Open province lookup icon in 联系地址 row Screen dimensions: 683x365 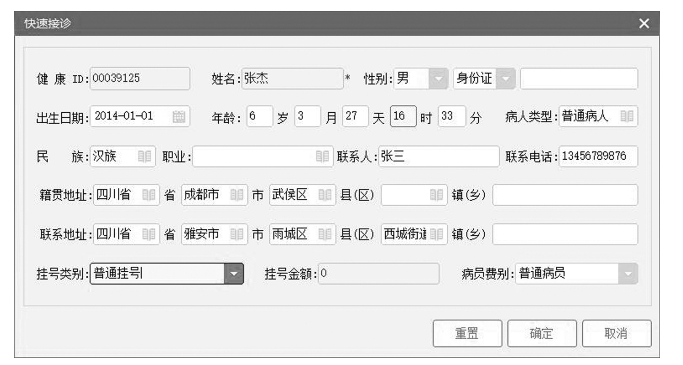149,234
